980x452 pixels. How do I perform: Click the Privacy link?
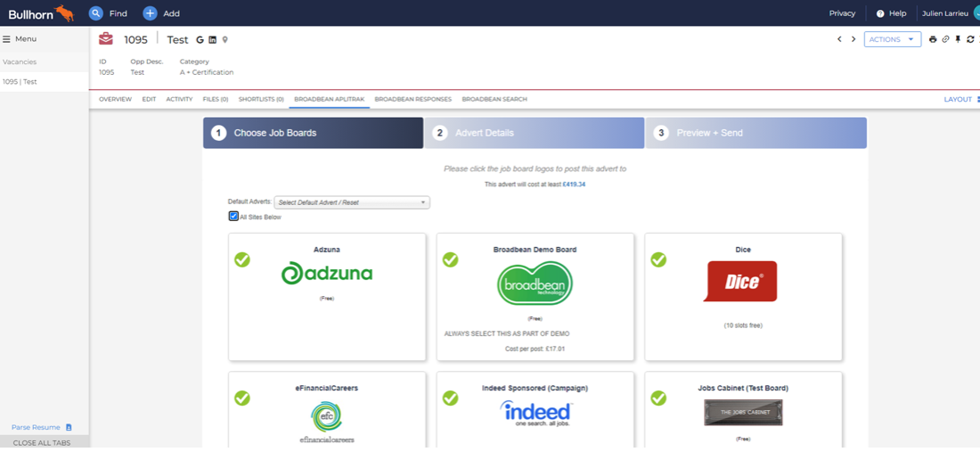pos(842,13)
